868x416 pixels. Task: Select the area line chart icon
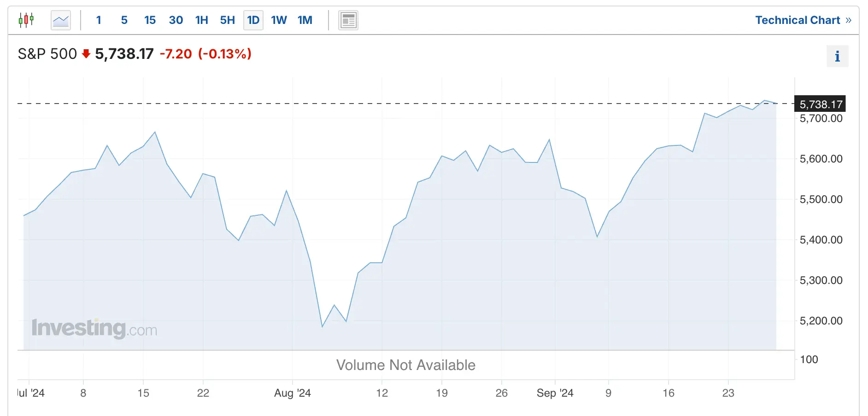(x=61, y=20)
